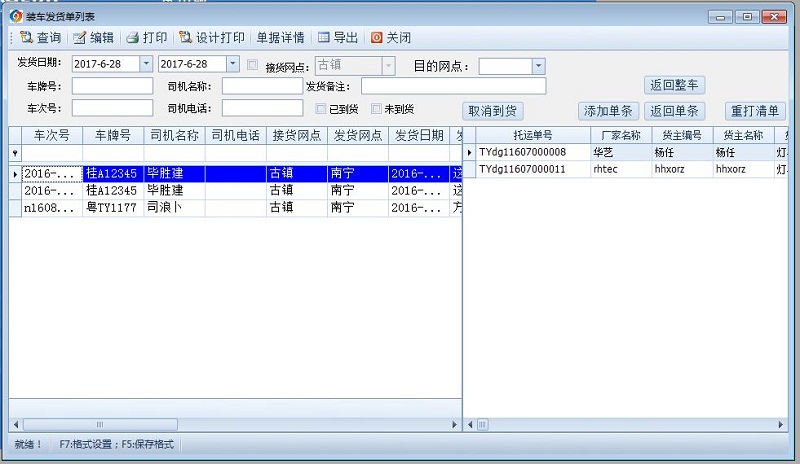
Task: Click the left grid scroll left arrow
Action: (16, 424)
